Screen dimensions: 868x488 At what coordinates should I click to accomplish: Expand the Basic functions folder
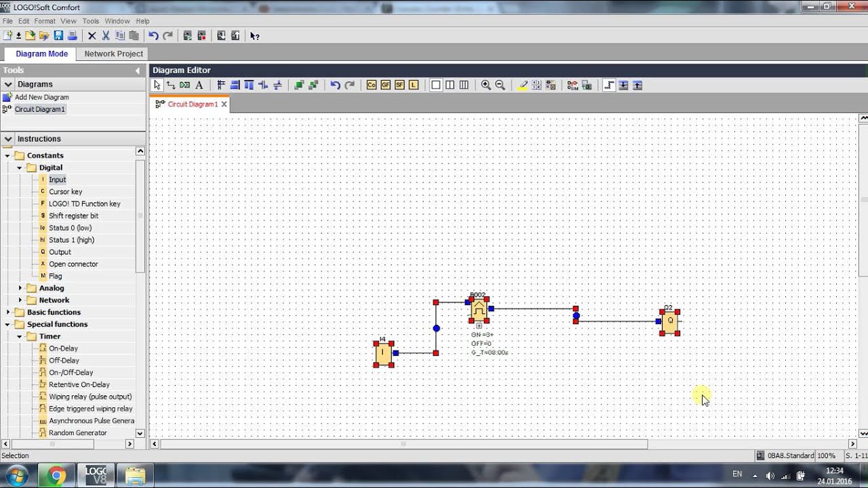click(7, 312)
